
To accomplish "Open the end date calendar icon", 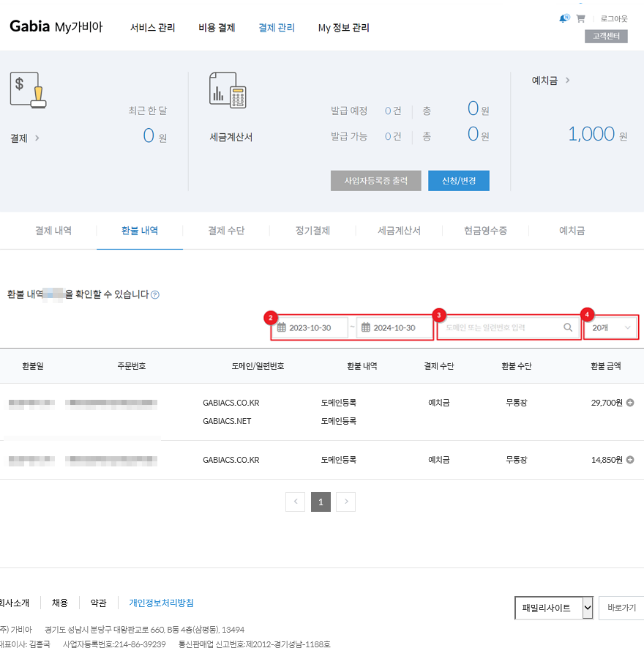I will (366, 327).
